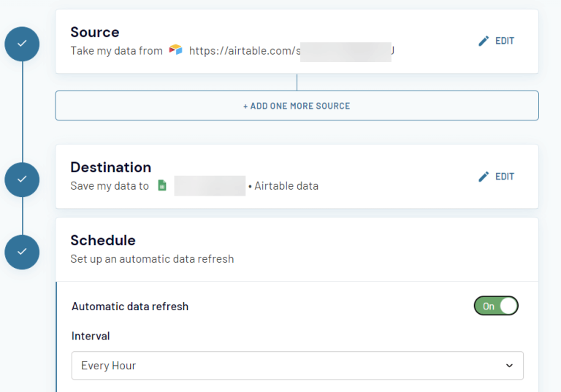
Task: Select the Destination section heading
Action: (x=110, y=167)
